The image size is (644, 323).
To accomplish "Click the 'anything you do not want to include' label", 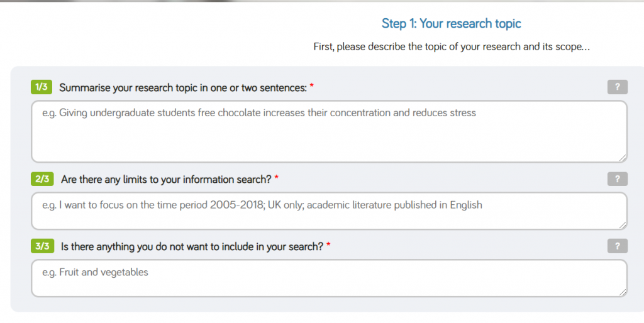I will click(x=192, y=247).
